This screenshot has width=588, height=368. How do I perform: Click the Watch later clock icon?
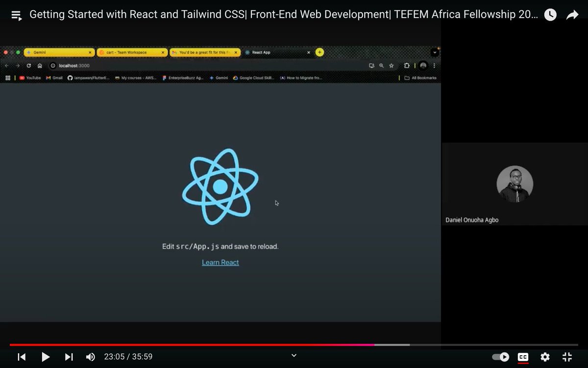click(550, 15)
